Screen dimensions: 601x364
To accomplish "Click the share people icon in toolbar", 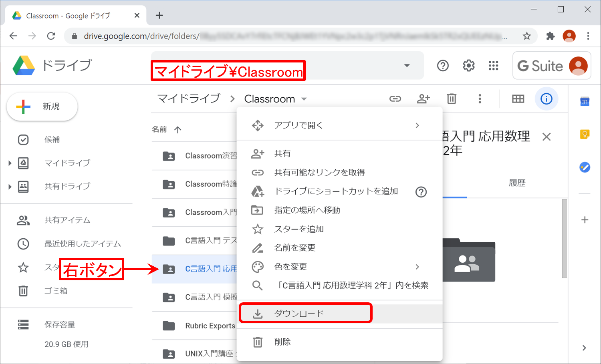I will 424,99.
